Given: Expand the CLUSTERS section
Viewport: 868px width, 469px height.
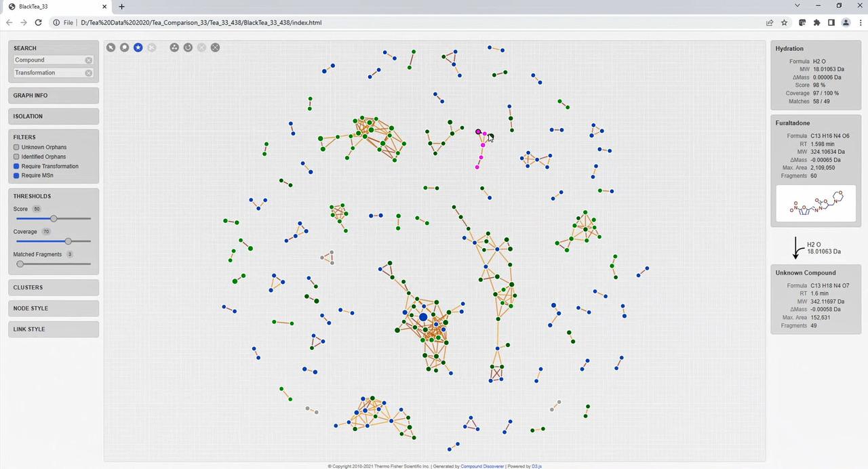Looking at the screenshot, I should coord(54,287).
